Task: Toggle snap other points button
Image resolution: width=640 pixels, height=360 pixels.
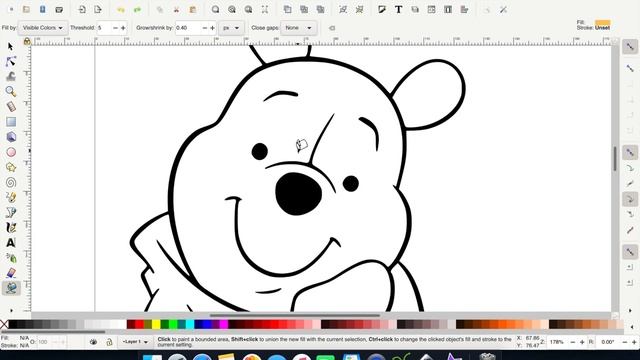Action: pos(630,252)
